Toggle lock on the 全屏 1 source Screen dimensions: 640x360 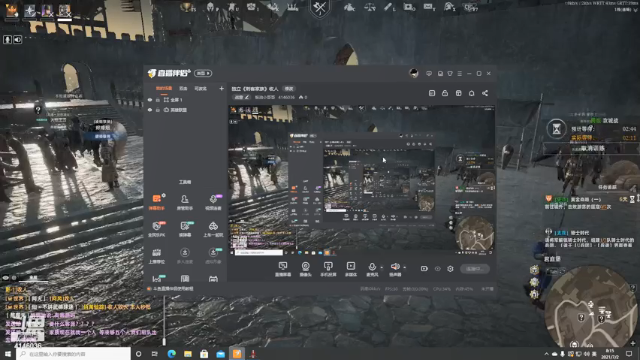coord(158,100)
